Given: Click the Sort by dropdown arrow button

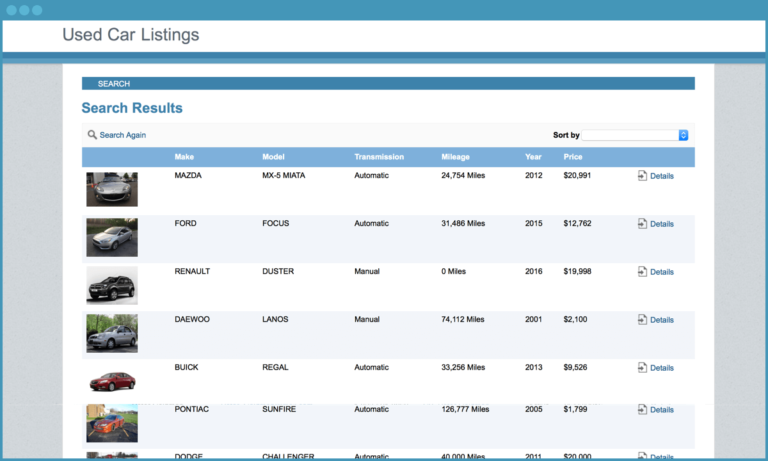Looking at the screenshot, I should coord(684,135).
